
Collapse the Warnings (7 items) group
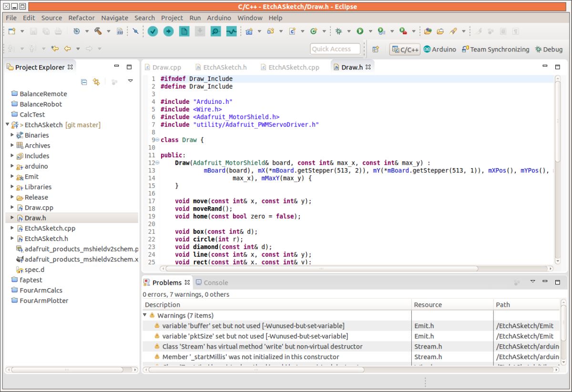click(x=145, y=315)
